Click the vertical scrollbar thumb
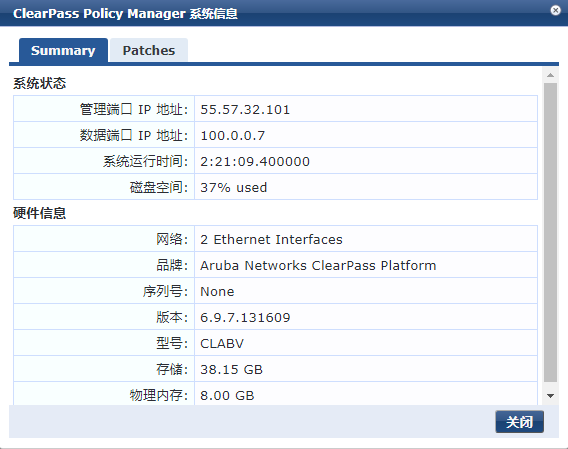This screenshot has width=568, height=449. coord(550,232)
